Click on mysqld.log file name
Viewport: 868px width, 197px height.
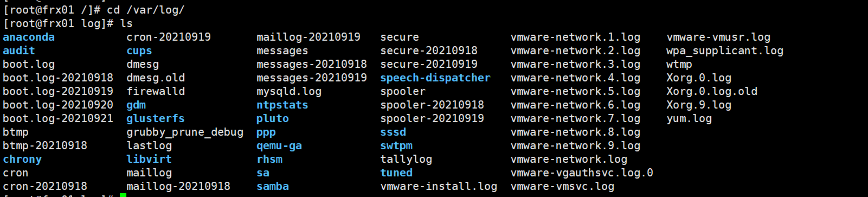click(289, 91)
